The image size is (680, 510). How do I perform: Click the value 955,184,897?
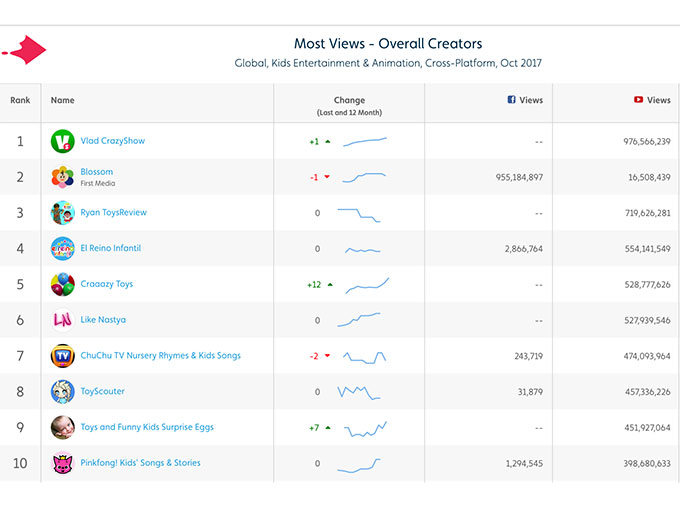point(519,177)
